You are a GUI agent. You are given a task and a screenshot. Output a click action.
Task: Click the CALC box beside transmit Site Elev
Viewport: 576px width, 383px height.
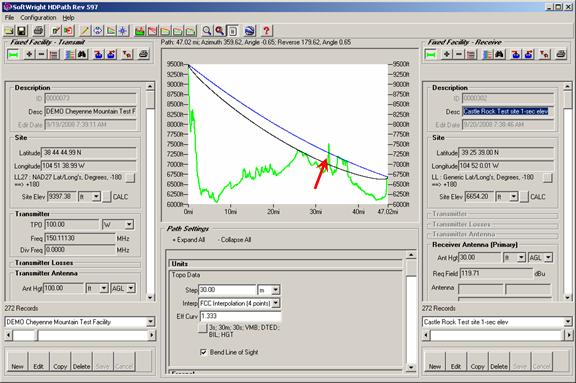coord(107,197)
